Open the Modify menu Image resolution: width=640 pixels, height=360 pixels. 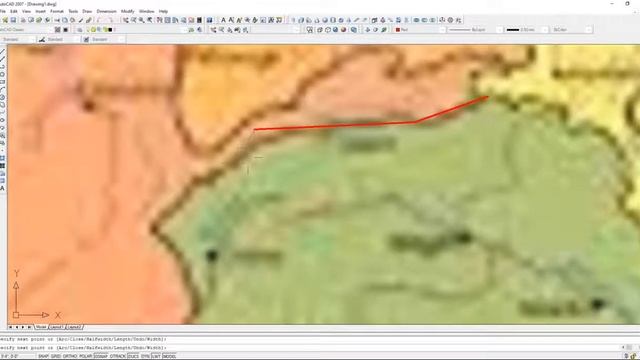[x=127, y=11]
